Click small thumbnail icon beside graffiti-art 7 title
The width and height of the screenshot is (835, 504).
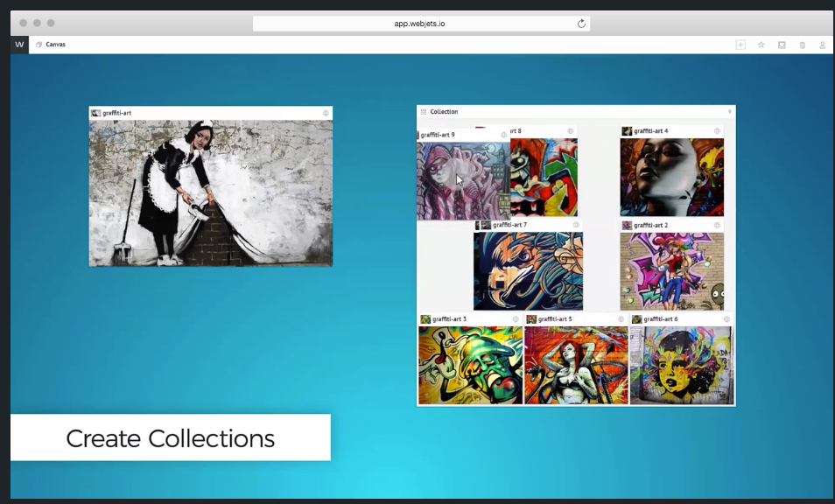point(486,225)
